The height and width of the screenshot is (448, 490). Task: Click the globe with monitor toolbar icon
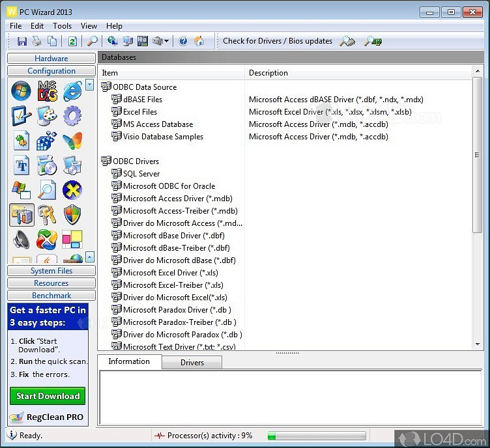[113, 41]
